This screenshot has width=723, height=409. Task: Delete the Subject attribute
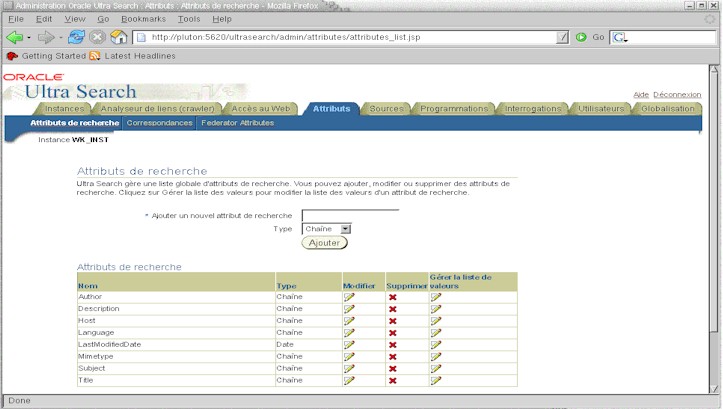pyautogui.click(x=392, y=369)
